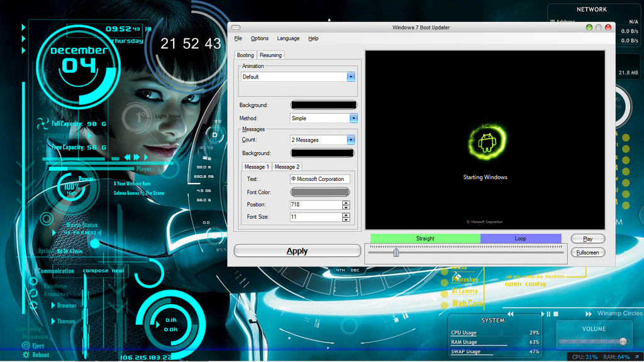This screenshot has width=644, height=362.
Task: Click the Apply button
Action: (297, 251)
